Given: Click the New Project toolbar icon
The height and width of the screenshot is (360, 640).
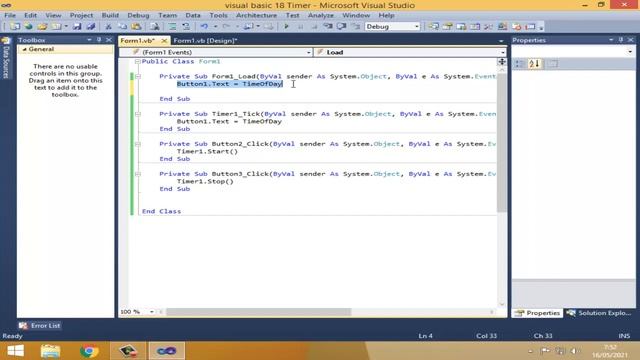Looking at the screenshot, I should [x=15, y=27].
